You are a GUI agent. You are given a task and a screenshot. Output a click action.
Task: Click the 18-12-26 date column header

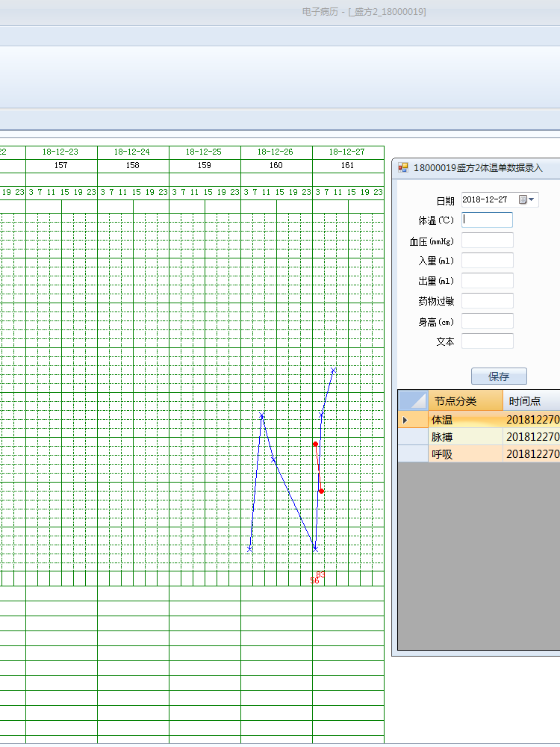click(x=276, y=152)
